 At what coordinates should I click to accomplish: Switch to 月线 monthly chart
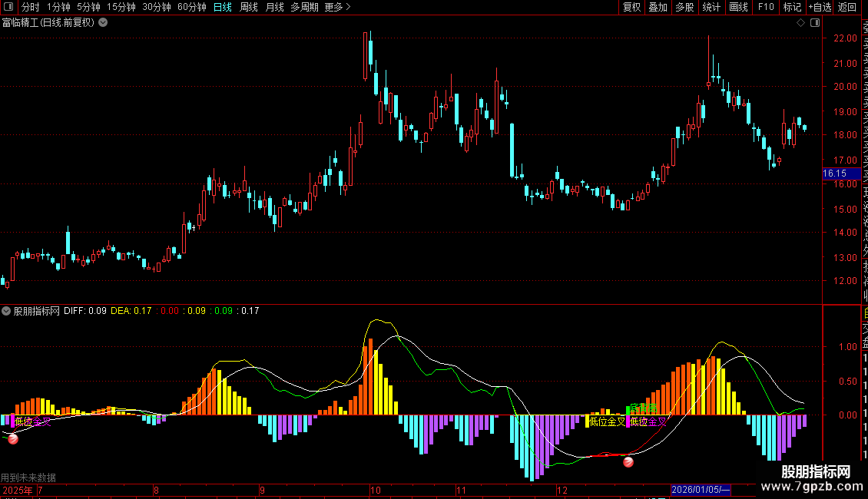coord(274,7)
